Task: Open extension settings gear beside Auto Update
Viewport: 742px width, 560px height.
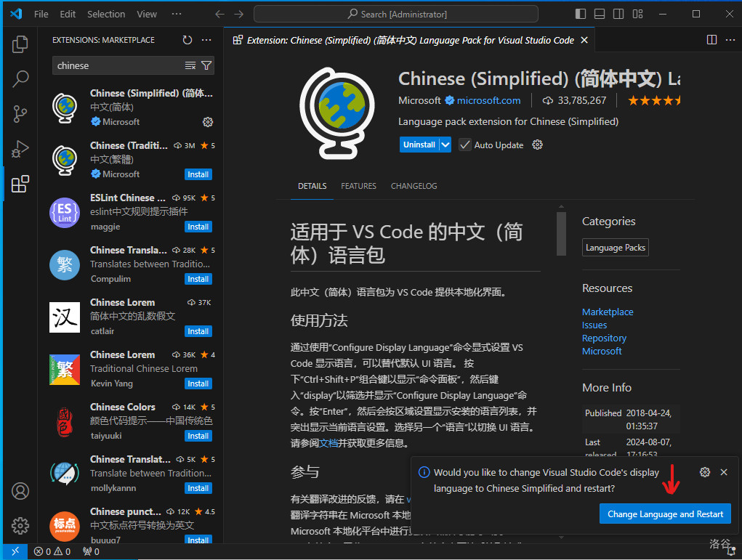Action: pos(537,145)
